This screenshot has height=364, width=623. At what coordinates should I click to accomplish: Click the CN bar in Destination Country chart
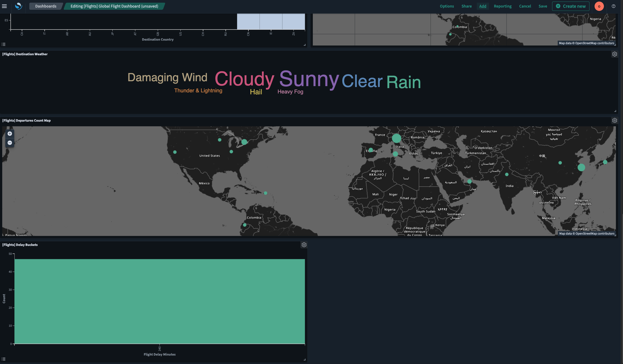point(248,22)
